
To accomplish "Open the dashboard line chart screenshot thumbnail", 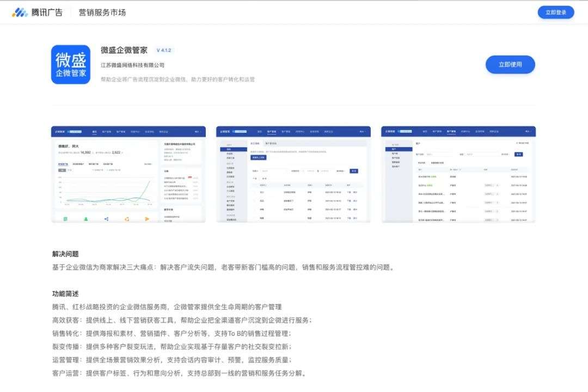I will click(x=128, y=174).
